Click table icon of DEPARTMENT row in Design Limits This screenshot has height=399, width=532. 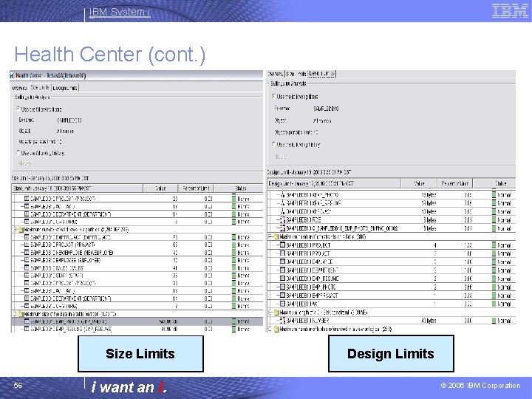point(282,270)
